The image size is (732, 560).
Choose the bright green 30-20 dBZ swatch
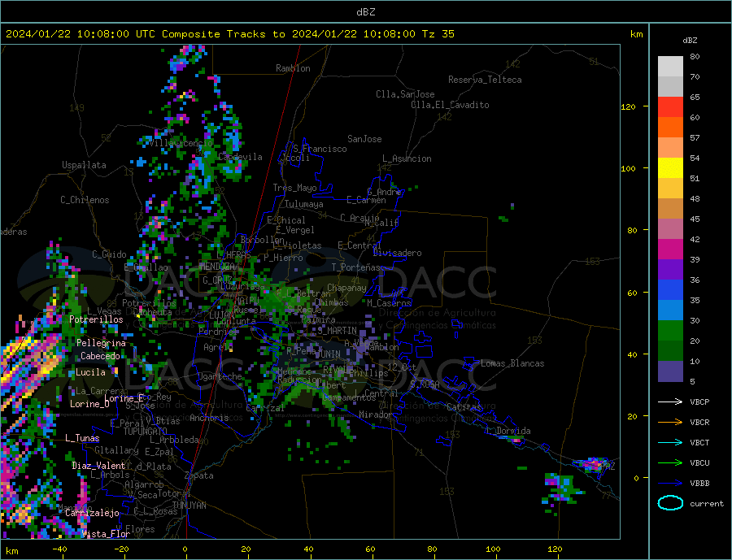(670, 331)
